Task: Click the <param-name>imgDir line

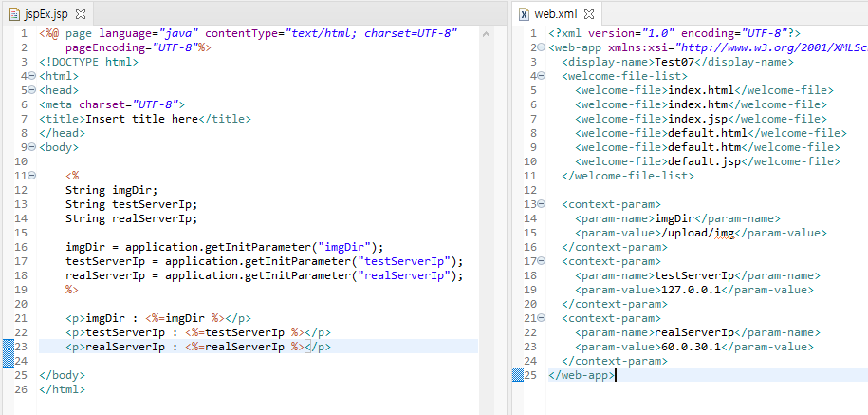Action: pos(677,218)
